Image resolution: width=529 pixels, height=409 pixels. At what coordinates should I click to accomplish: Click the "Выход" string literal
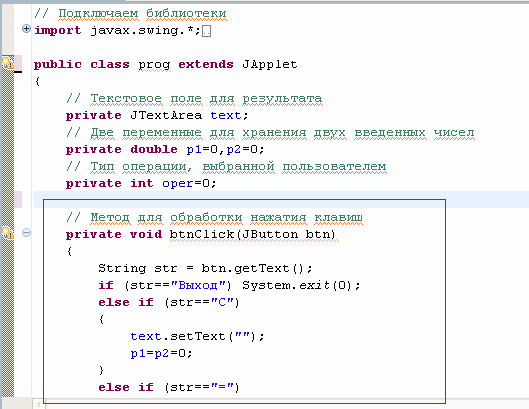198,285
